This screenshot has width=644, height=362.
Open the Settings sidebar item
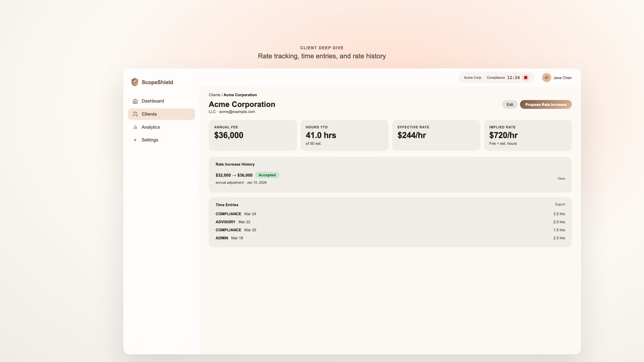[x=150, y=140]
